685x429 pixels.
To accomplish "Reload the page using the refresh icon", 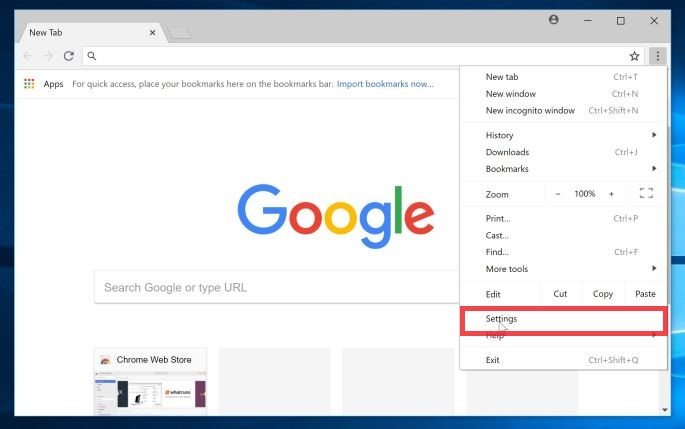I will (x=69, y=56).
